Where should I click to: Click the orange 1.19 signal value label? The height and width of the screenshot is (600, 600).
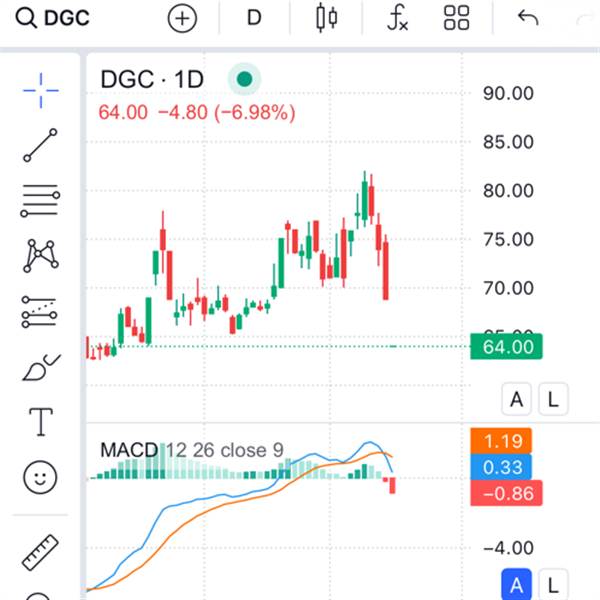pos(501,441)
